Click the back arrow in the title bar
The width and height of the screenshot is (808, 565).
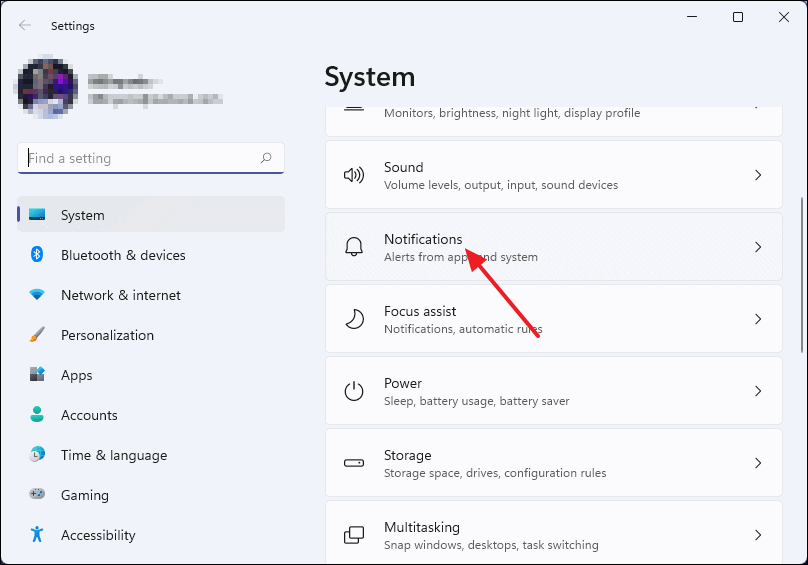pos(24,25)
